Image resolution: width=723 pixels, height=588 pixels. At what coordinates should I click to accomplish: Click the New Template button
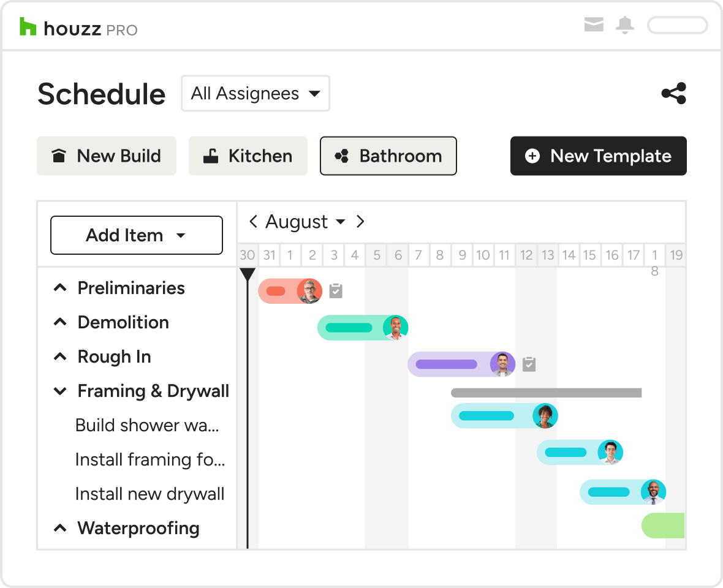tap(599, 156)
